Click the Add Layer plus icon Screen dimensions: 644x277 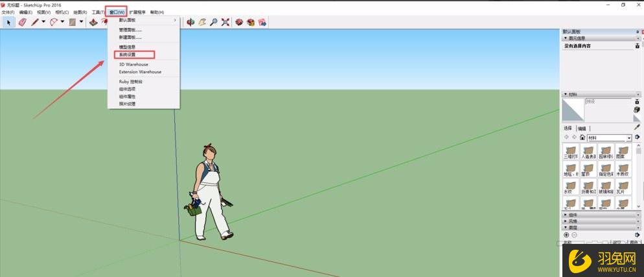click(566, 235)
